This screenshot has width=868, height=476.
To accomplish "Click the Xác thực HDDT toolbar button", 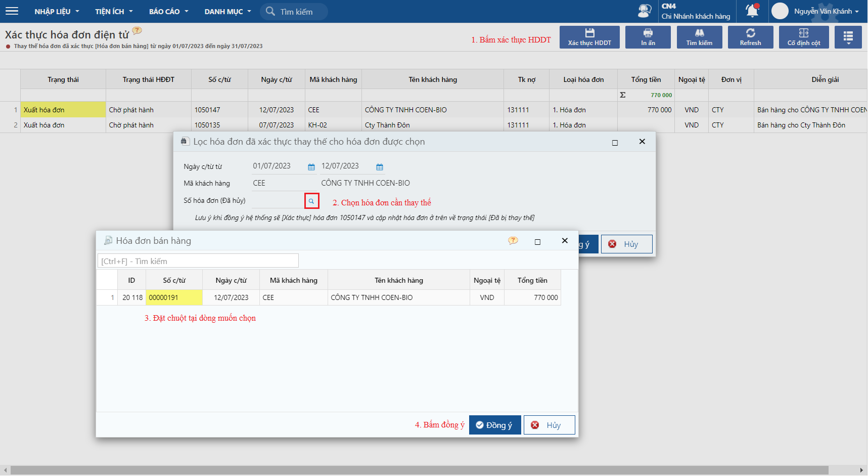I will [x=589, y=37].
